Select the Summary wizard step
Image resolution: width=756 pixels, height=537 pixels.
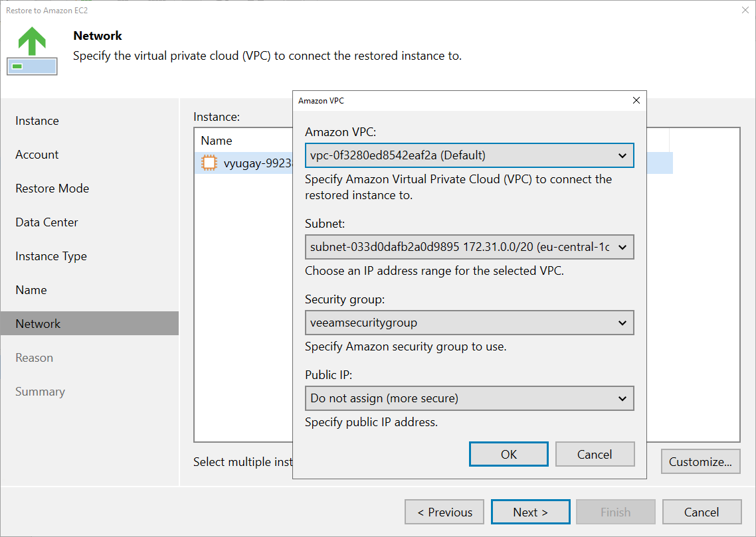(40, 392)
